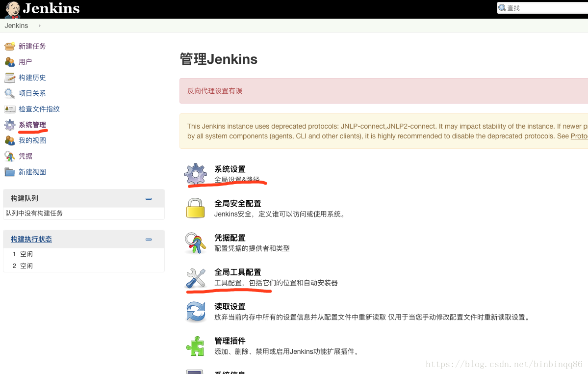
Task: Click the 检查文件指纹 fingerprint icon
Action: coord(11,109)
